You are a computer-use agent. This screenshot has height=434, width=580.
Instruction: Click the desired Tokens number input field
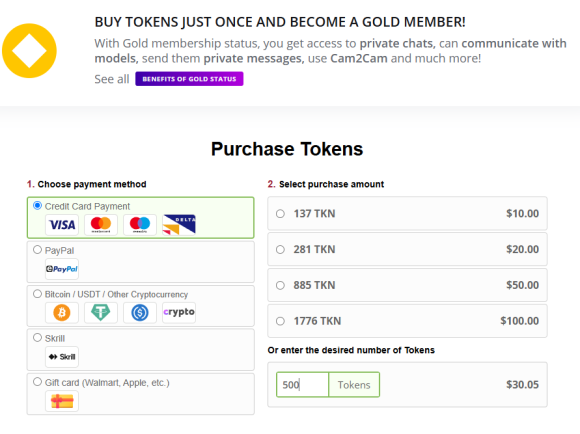pos(302,385)
